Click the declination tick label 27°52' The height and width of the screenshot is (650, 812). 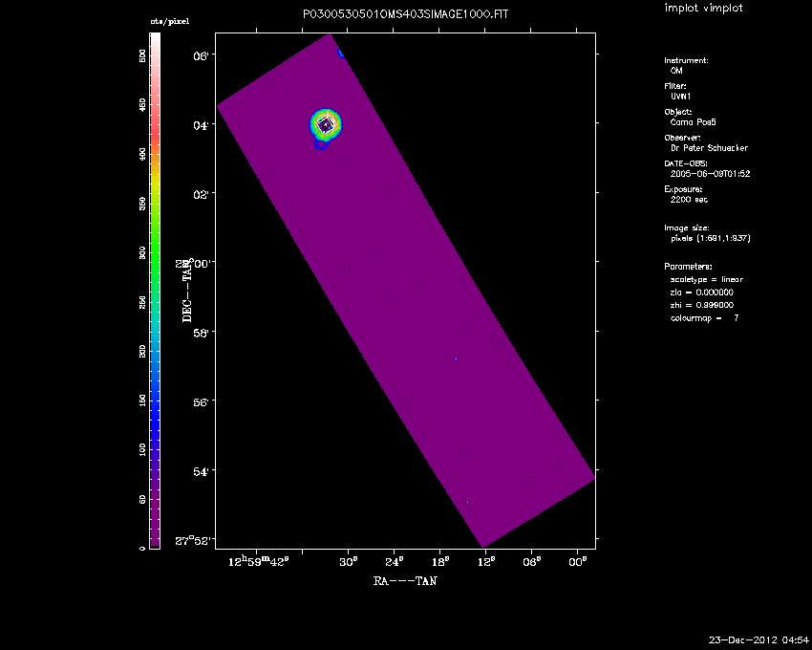tap(192, 541)
